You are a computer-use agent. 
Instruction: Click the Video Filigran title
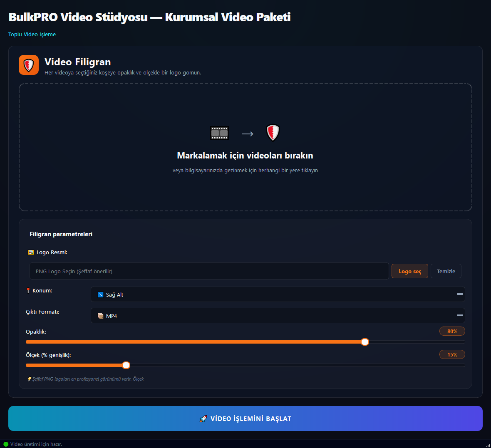[78, 62]
